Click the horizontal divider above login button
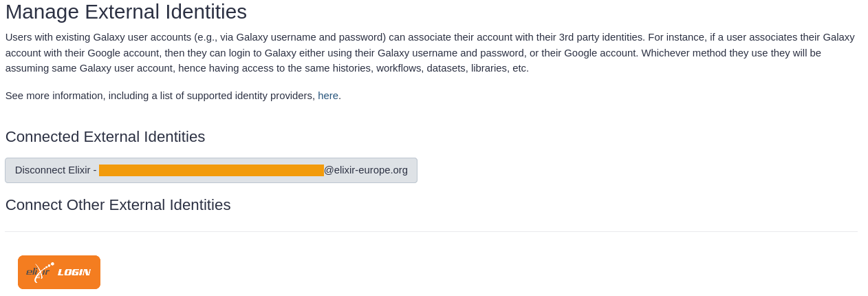The width and height of the screenshot is (868, 296). pos(431,232)
